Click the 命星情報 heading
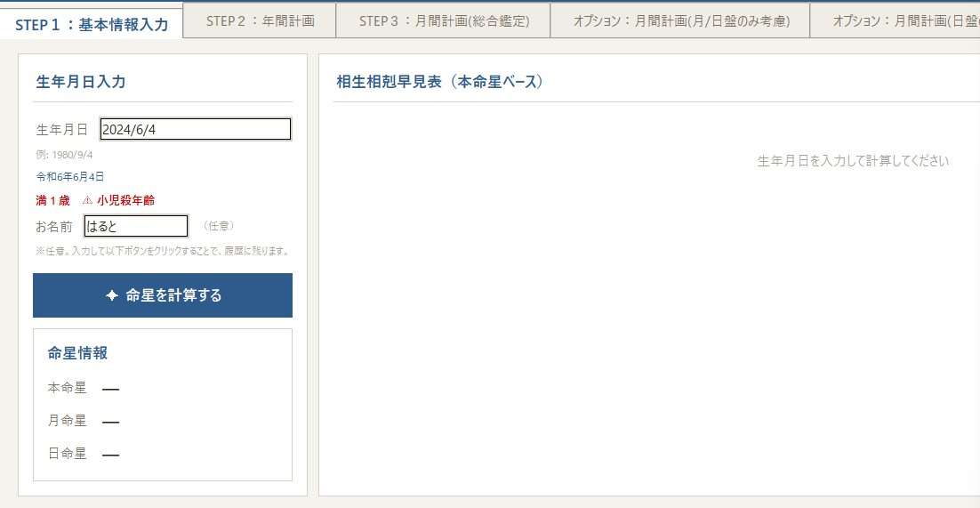980x508 pixels. [77, 353]
